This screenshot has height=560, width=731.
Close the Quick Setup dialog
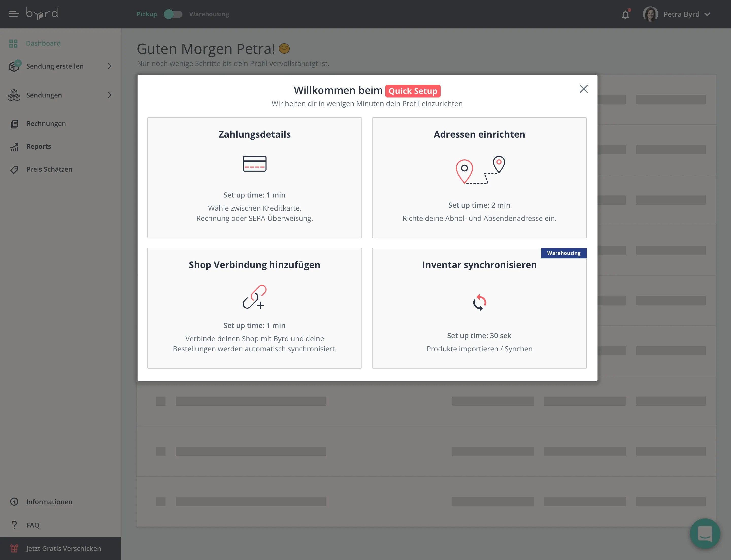pos(583,89)
